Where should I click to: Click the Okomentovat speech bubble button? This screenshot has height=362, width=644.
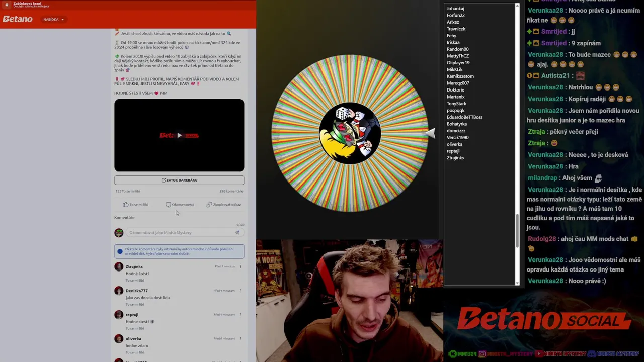180,205
